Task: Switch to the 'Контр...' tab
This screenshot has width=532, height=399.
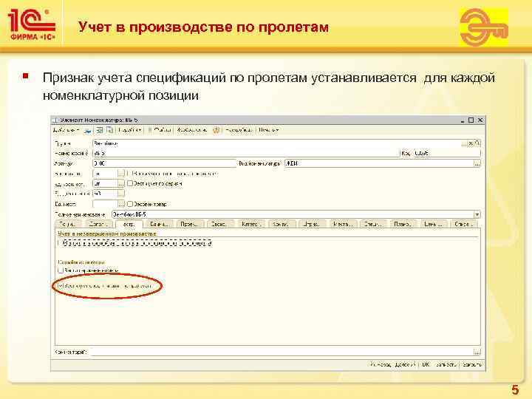Action: point(282,225)
